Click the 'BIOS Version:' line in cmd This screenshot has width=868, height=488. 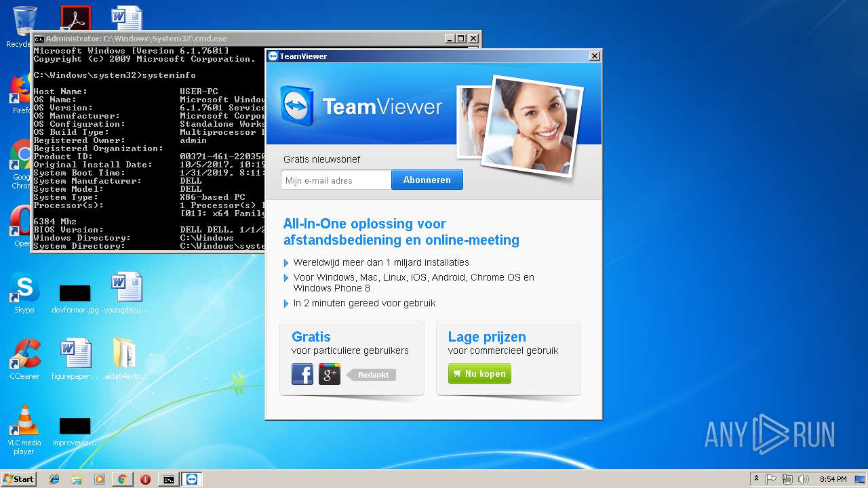pyautogui.click(x=149, y=230)
